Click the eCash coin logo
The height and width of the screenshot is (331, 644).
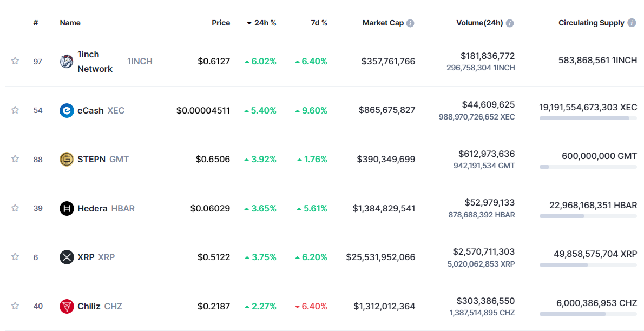pyautogui.click(x=67, y=110)
